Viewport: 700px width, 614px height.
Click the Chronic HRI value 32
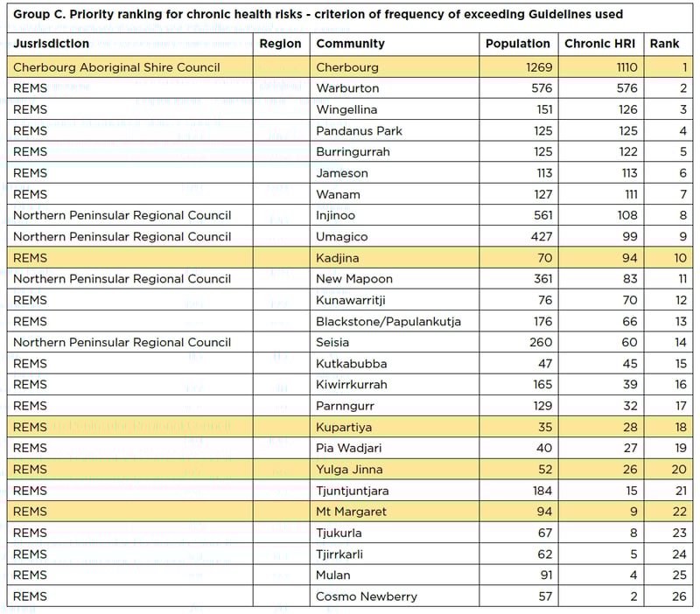(630, 406)
